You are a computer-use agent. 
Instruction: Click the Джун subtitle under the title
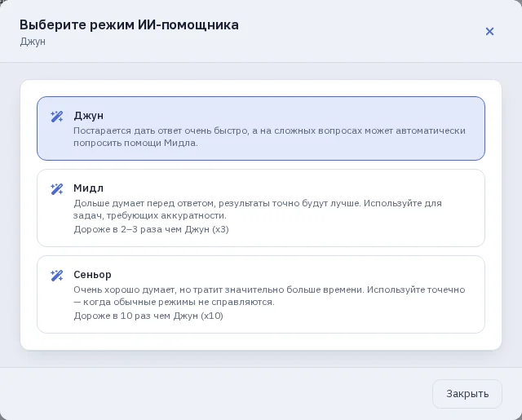tap(33, 42)
